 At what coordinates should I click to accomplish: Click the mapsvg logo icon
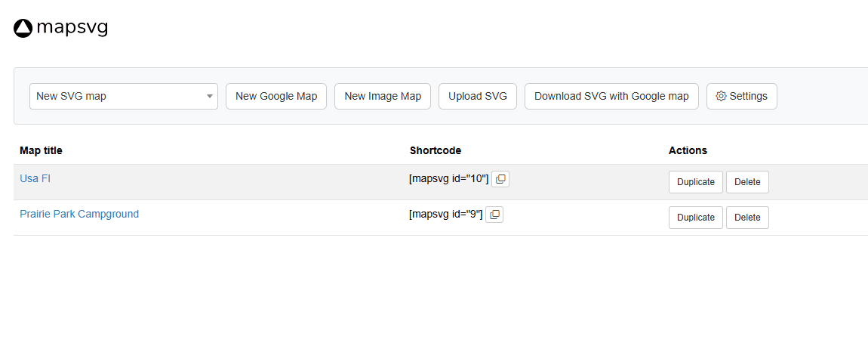pos(23,29)
